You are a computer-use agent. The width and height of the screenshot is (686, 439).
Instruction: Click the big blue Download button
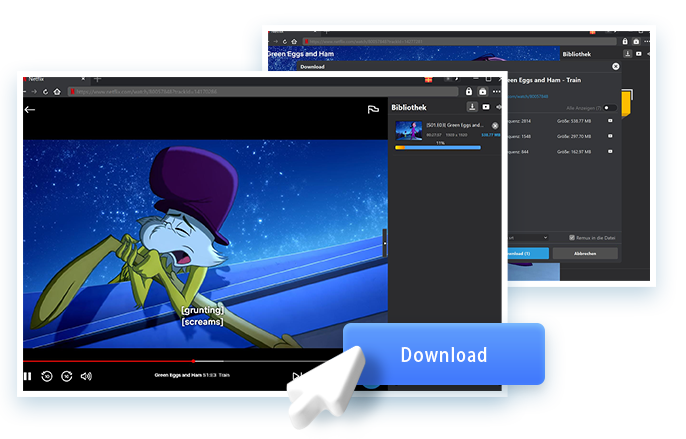click(444, 354)
